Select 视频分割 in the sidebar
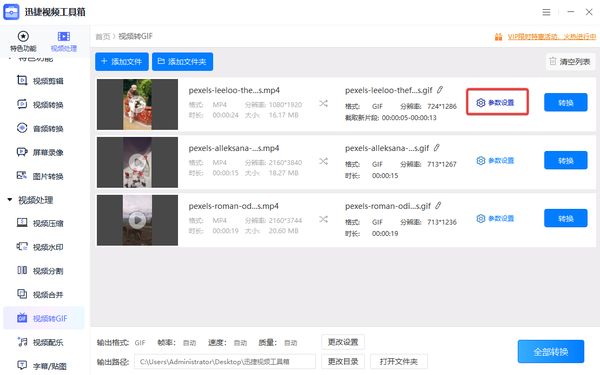Screen dimensions: 600x375 click(x=48, y=271)
